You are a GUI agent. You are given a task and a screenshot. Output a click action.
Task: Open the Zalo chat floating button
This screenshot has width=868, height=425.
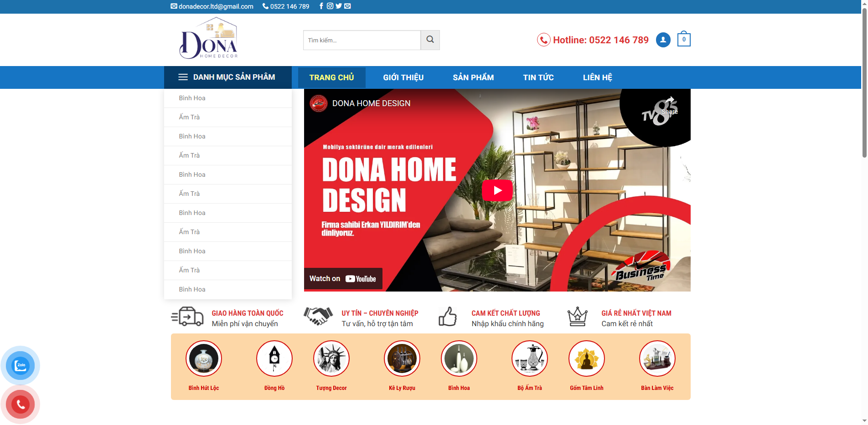21,365
